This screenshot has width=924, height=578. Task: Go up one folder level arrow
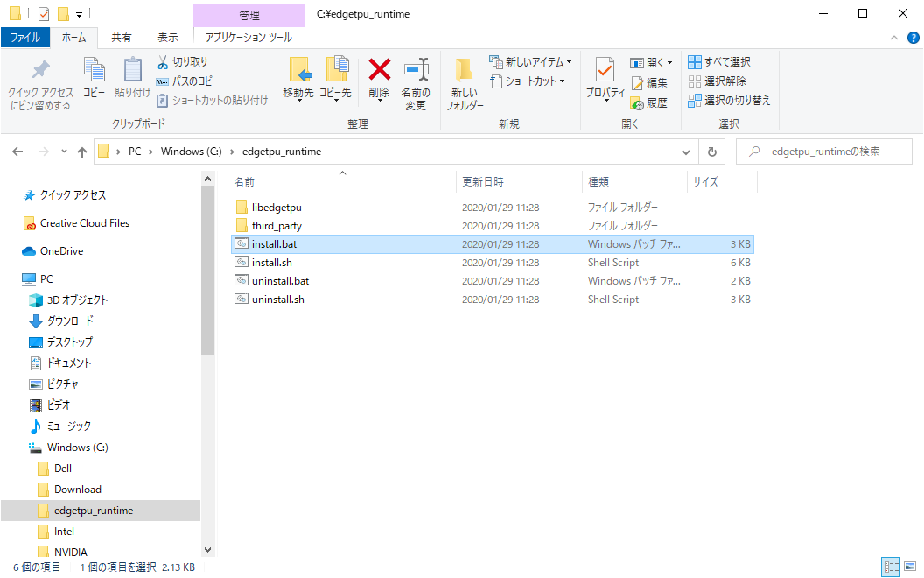click(x=82, y=152)
